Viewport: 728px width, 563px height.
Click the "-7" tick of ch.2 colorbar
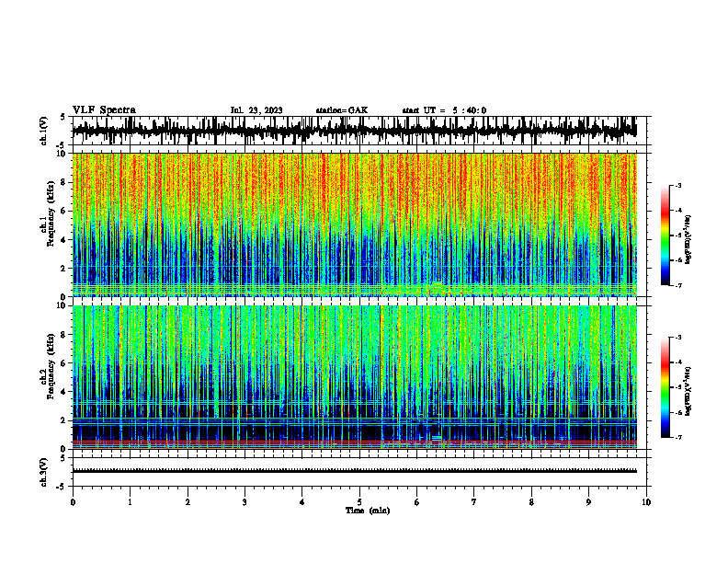tap(677, 437)
